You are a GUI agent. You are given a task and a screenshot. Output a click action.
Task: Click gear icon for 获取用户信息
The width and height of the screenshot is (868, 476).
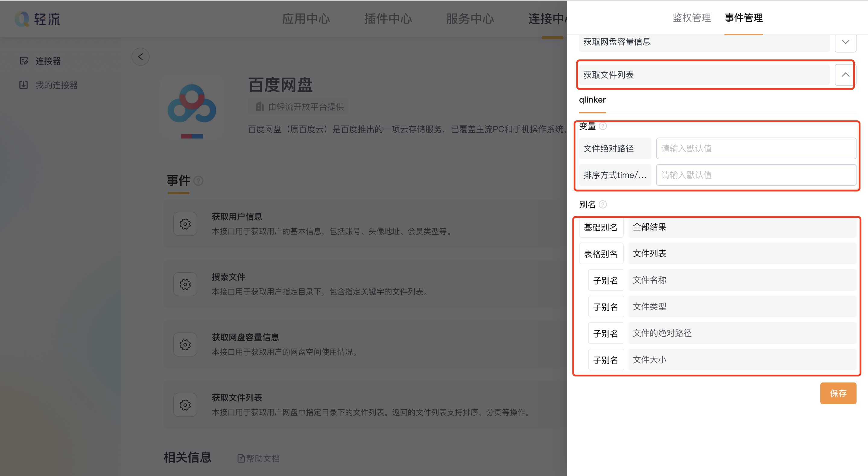[x=185, y=224]
